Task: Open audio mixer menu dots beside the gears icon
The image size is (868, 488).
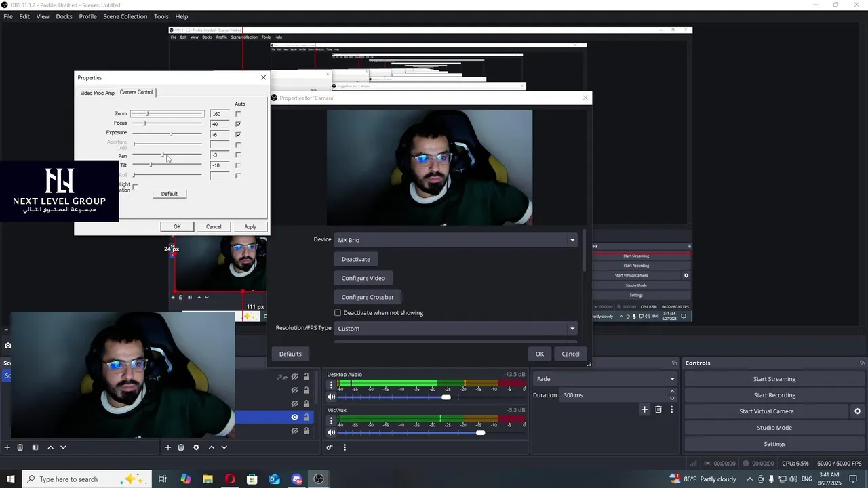Action: [x=344, y=447]
